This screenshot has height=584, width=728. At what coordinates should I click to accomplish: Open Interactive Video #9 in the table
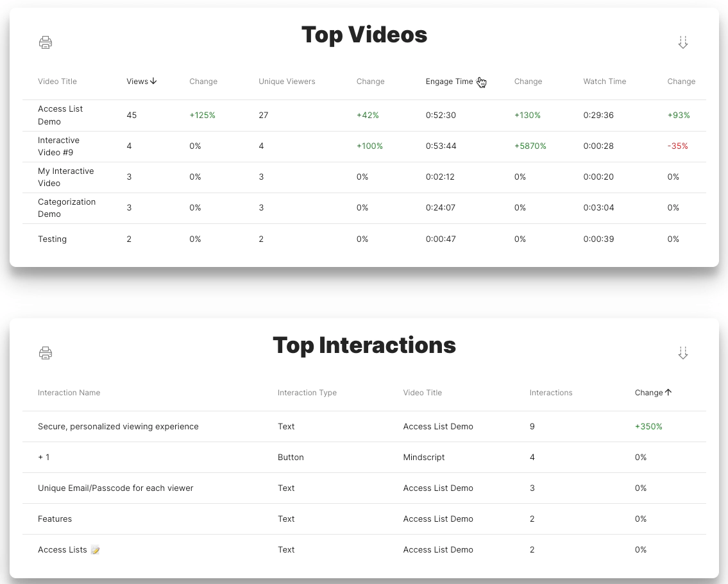(58, 146)
